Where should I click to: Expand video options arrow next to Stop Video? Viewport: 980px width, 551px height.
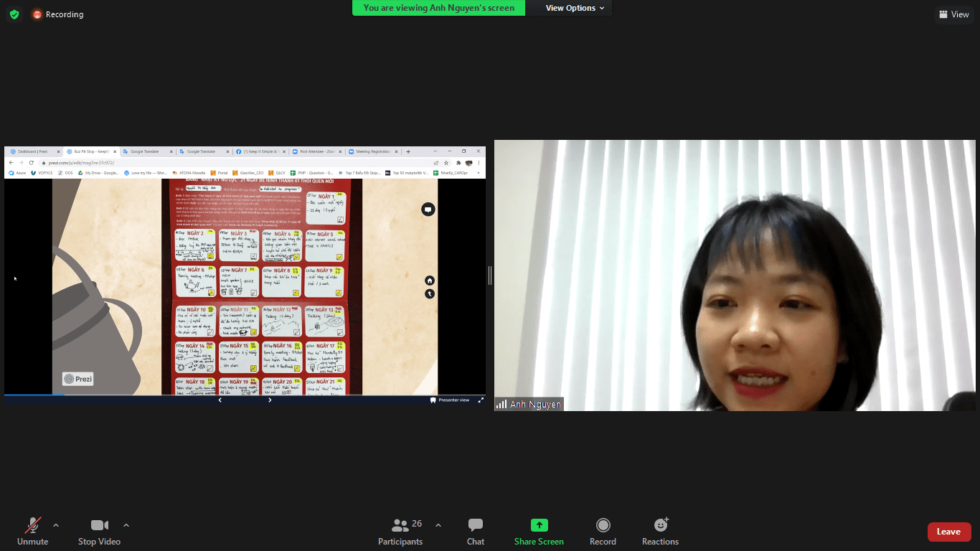point(126,524)
